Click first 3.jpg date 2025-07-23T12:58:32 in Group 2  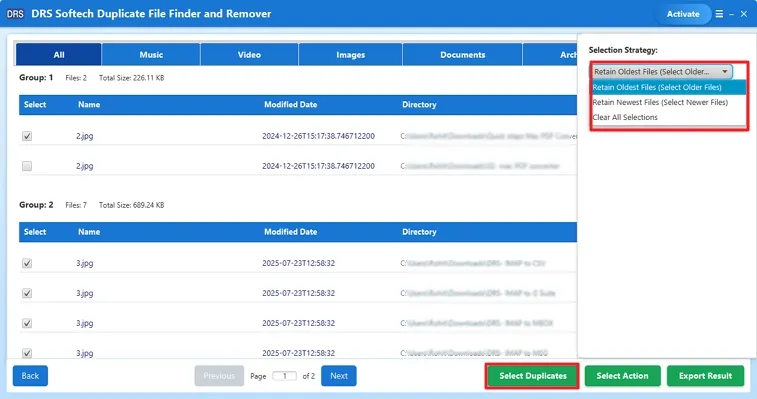(298, 263)
